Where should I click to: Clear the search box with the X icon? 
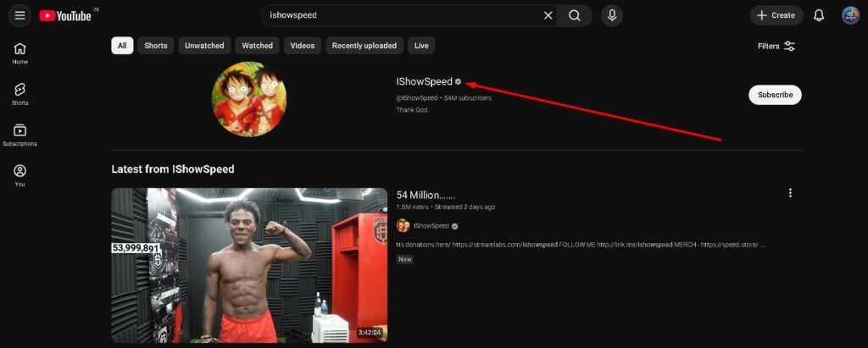(548, 15)
